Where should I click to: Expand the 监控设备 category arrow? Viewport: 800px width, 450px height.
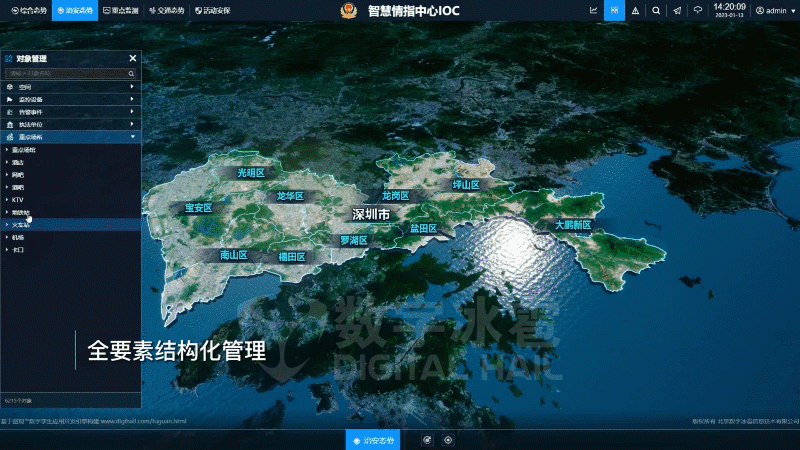tap(132, 99)
